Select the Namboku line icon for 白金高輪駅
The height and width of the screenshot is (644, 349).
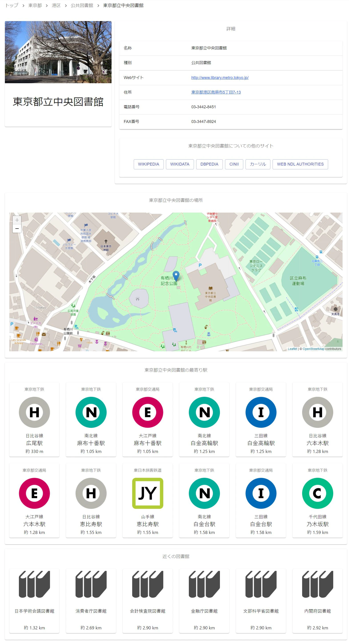pyautogui.click(x=204, y=412)
